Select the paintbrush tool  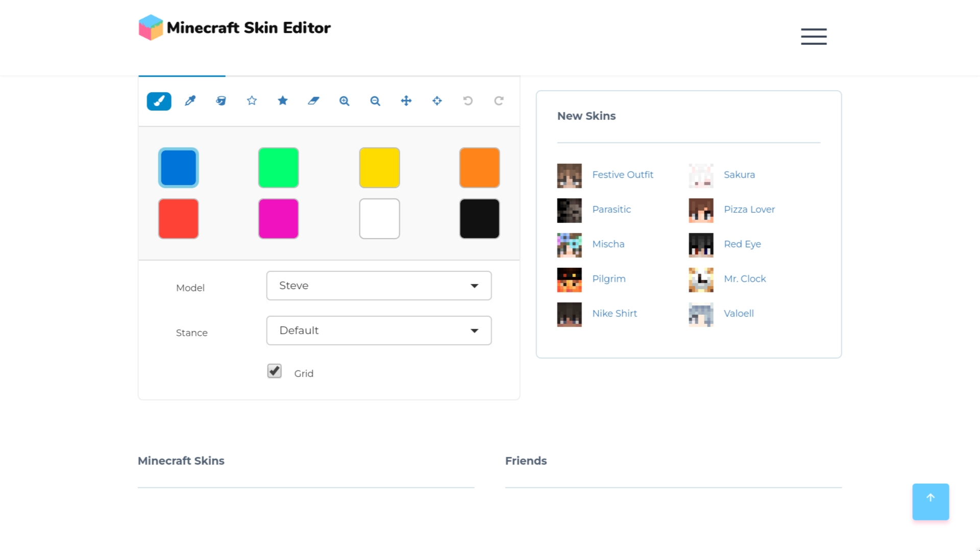click(x=159, y=101)
